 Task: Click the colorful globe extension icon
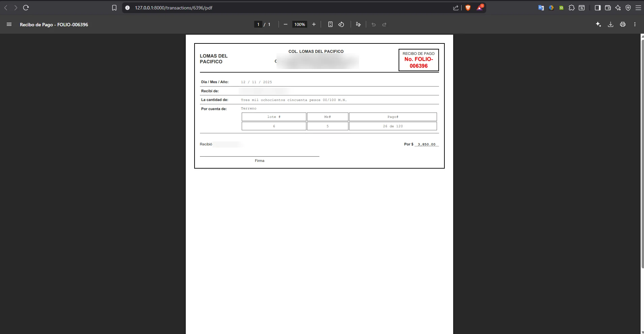[551, 8]
